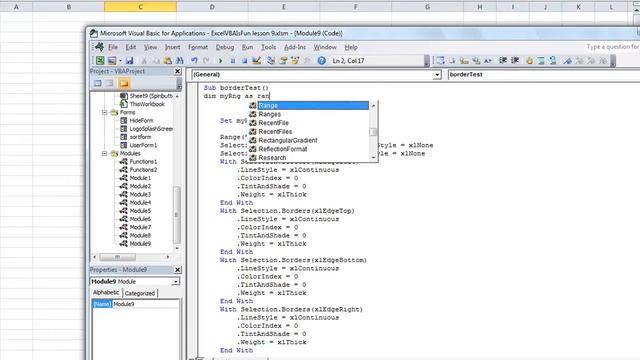Select ThisWorkbook in the project tree
Image resolution: width=640 pixels, height=360 pixels.
[147, 104]
